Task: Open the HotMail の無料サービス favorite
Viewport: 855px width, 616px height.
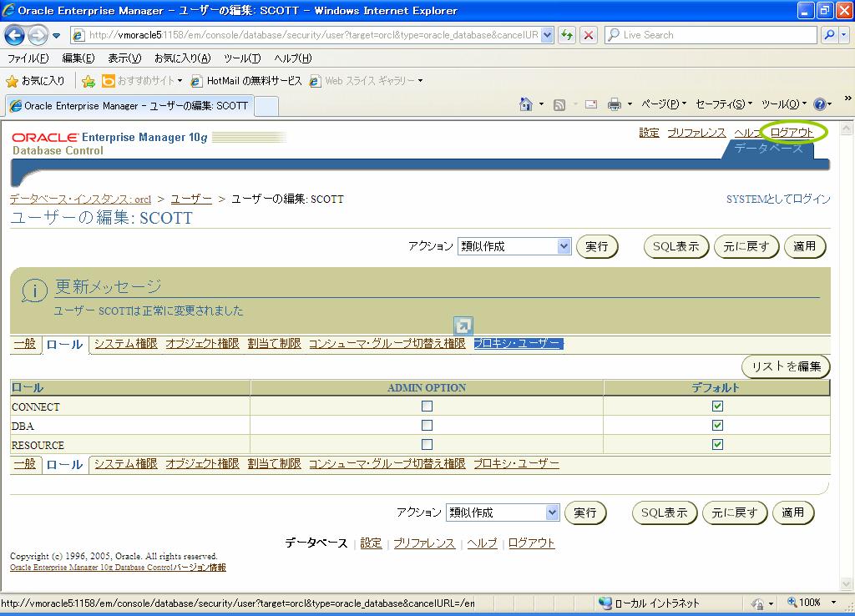Action: pyautogui.click(x=246, y=81)
